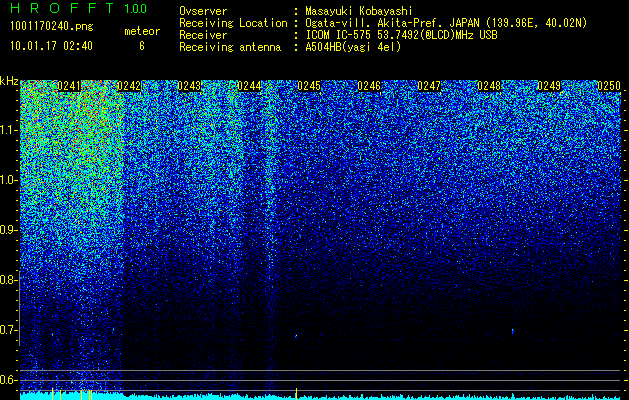Click the 0.6 frequency axis label
Image resolution: width=629 pixels, height=400 pixels.
(9, 380)
